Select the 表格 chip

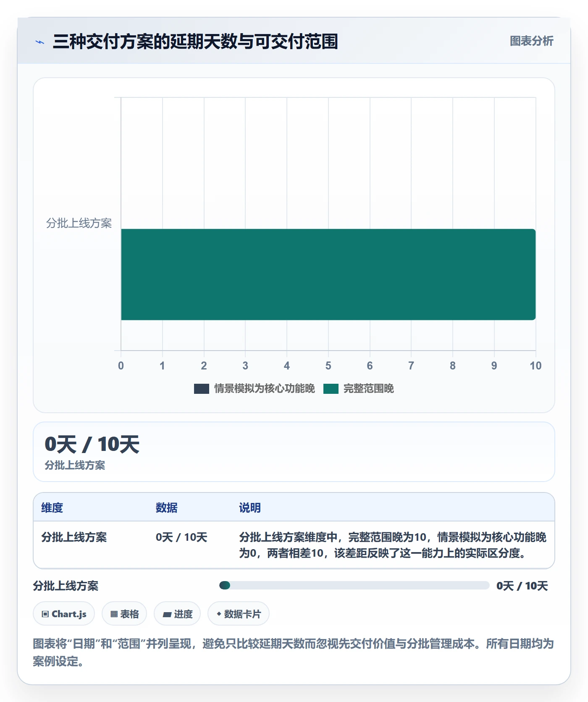click(124, 614)
